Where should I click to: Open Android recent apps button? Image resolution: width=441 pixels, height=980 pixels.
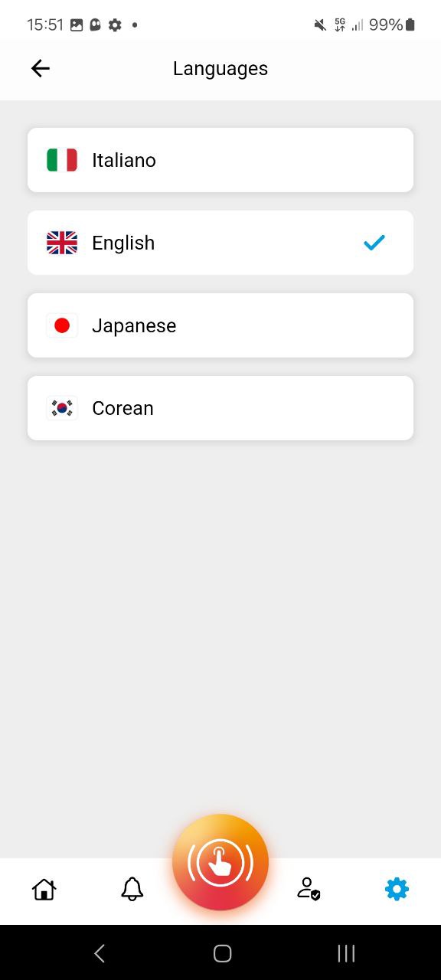[346, 953]
